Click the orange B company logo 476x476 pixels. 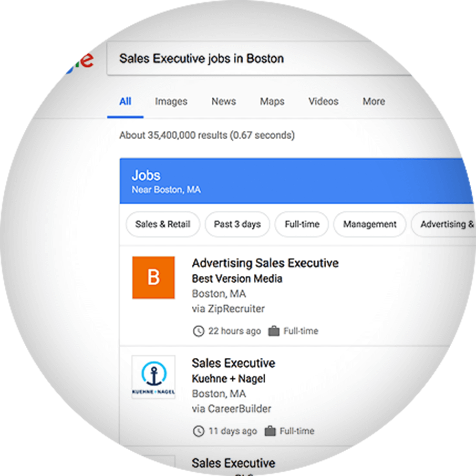[153, 277]
